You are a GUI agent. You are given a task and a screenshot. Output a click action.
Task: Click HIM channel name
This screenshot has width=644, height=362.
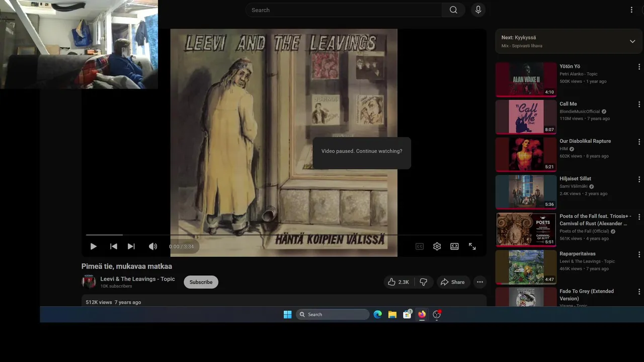pyautogui.click(x=563, y=149)
